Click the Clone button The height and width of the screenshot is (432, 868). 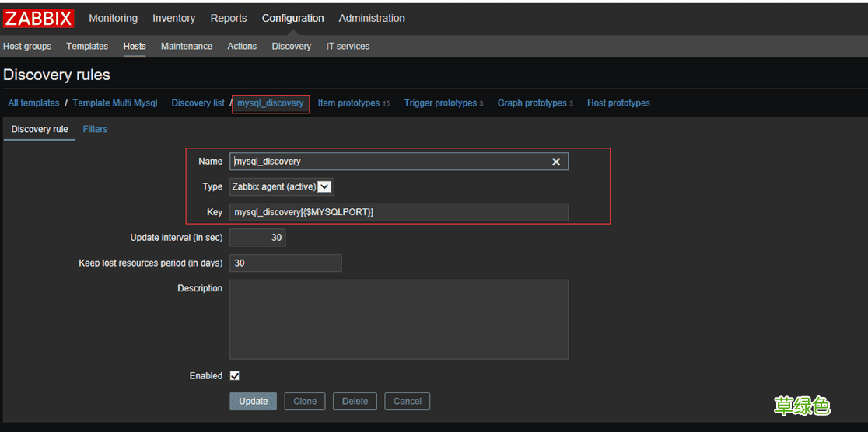click(x=305, y=401)
